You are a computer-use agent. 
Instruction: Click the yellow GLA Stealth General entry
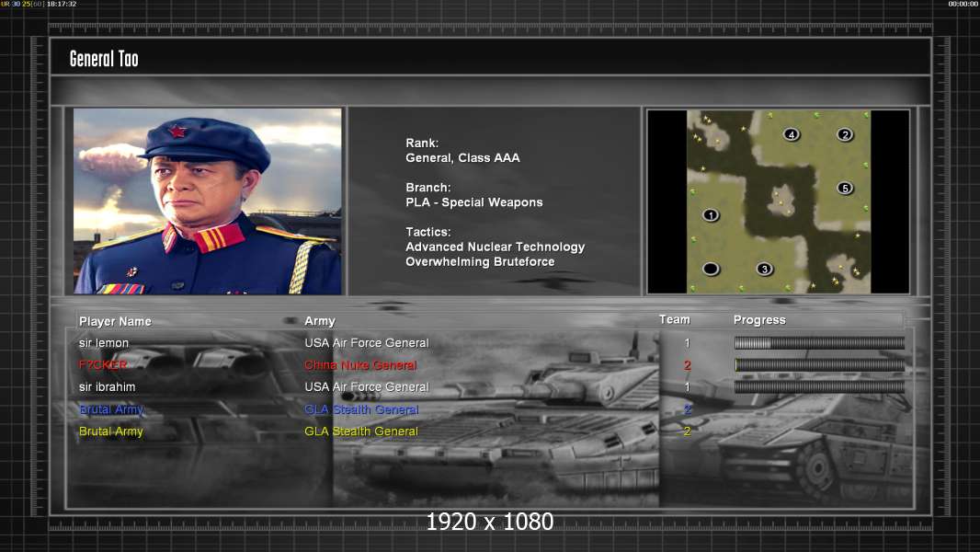361,431
